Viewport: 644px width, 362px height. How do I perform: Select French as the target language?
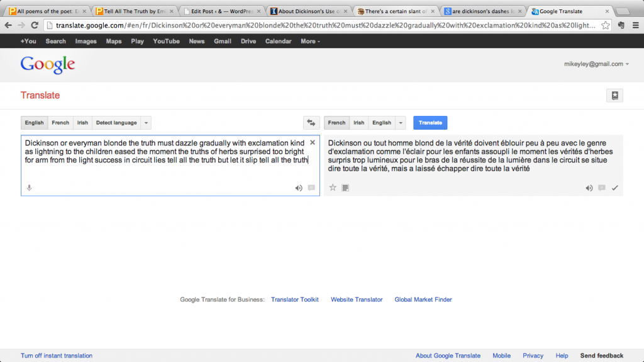336,123
